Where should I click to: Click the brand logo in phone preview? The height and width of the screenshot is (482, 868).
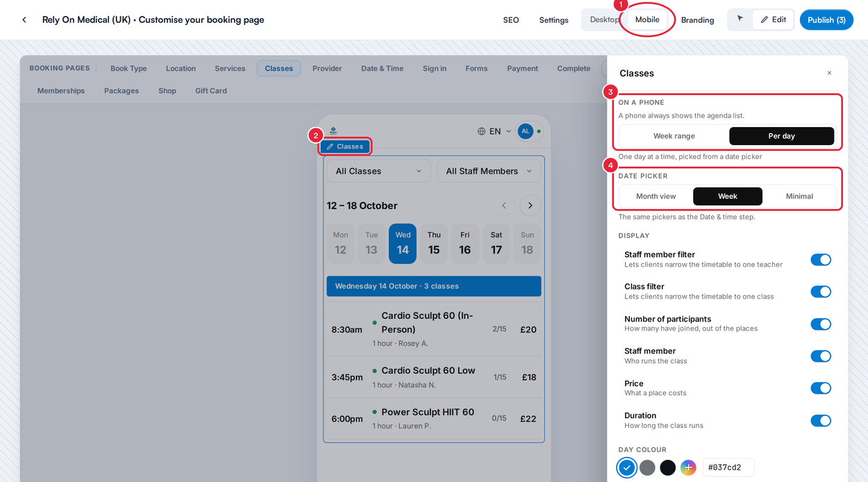pyautogui.click(x=333, y=131)
